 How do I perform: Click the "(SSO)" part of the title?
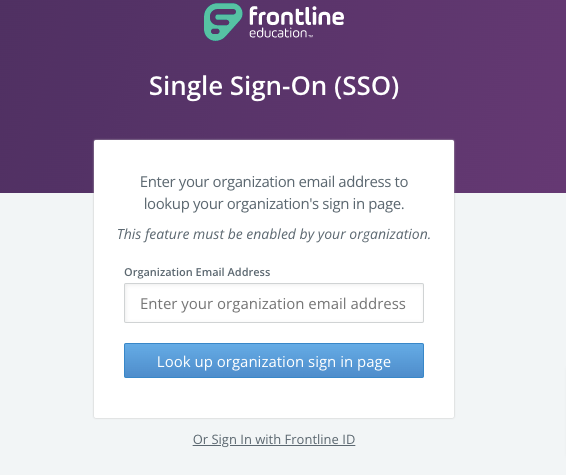pyautogui.click(x=366, y=87)
